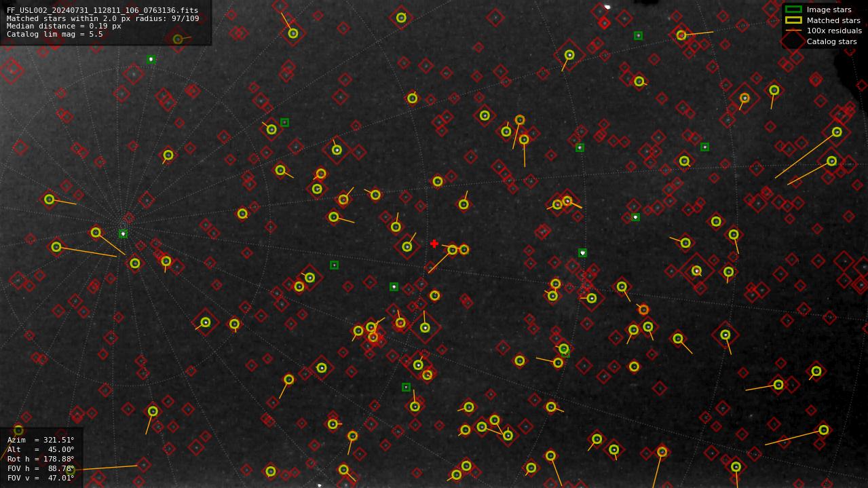Click the red cross marking the image center
868x488 pixels.
coord(434,244)
